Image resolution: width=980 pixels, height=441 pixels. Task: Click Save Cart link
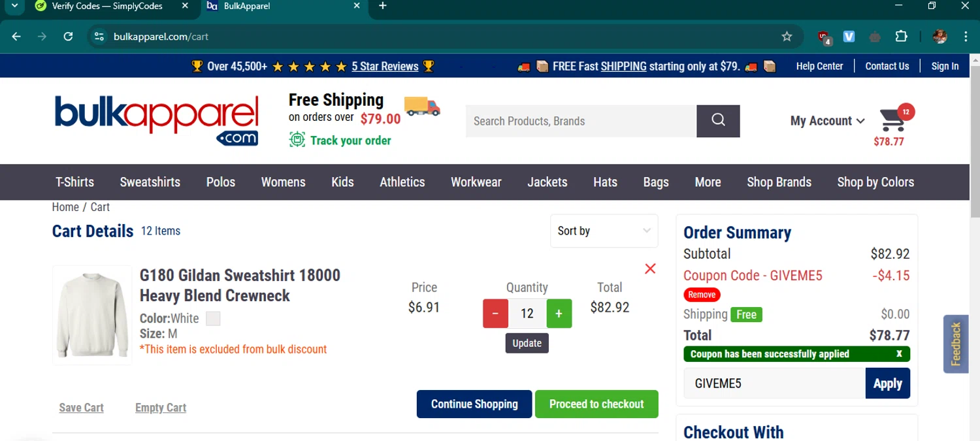(x=81, y=408)
